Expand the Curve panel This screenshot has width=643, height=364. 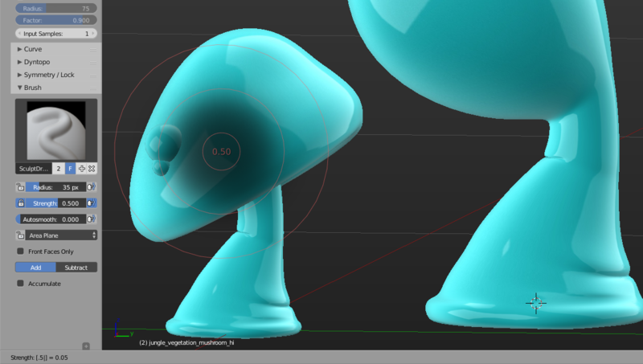(x=33, y=49)
